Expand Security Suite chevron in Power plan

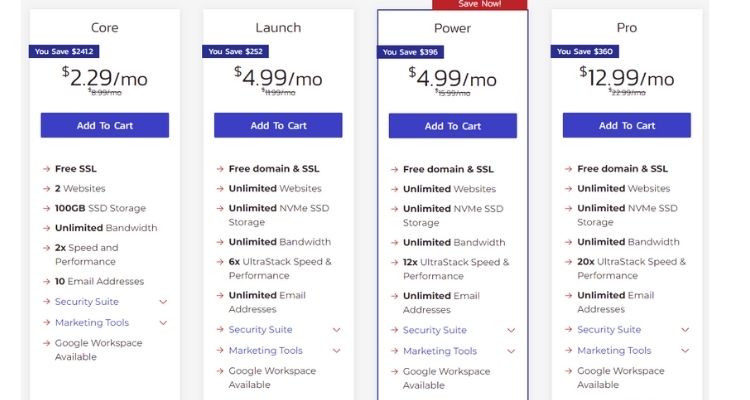tap(511, 330)
